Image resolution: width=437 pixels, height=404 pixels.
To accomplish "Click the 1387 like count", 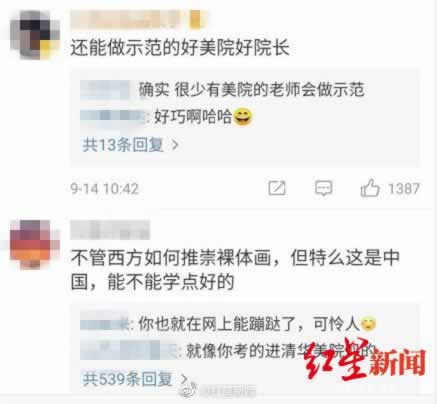I will [403, 188].
